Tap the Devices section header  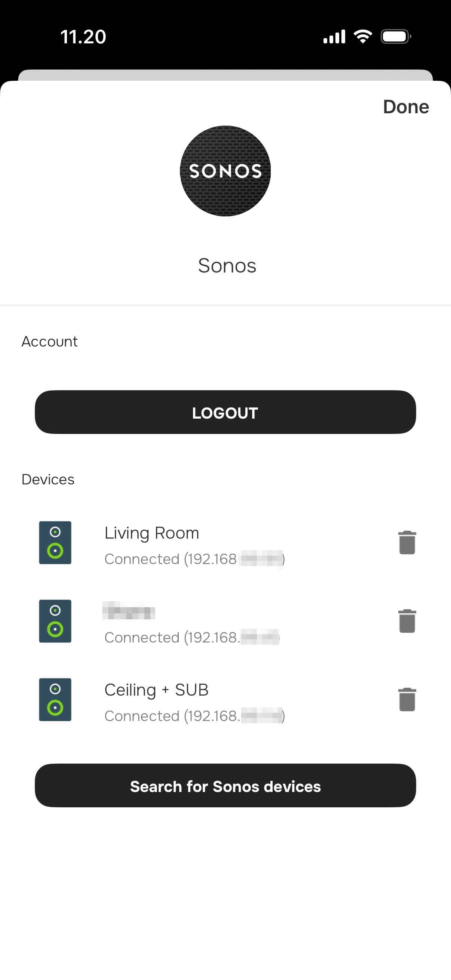coord(48,479)
